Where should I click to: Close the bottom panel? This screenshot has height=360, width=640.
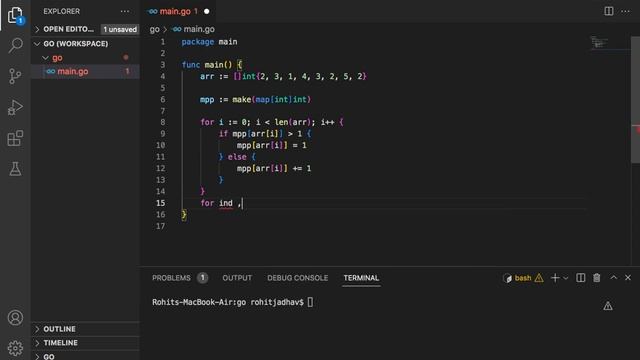(628, 278)
